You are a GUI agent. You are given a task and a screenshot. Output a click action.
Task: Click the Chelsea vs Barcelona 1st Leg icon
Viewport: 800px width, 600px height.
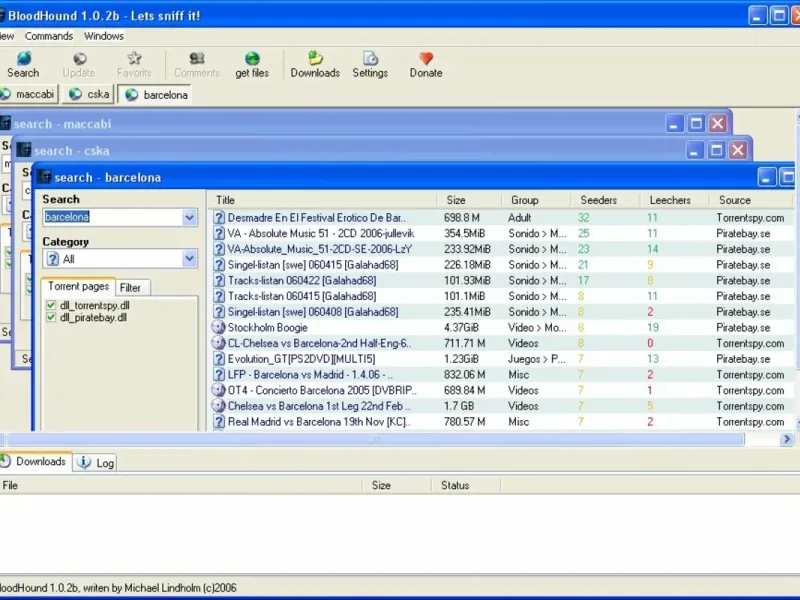coord(219,406)
